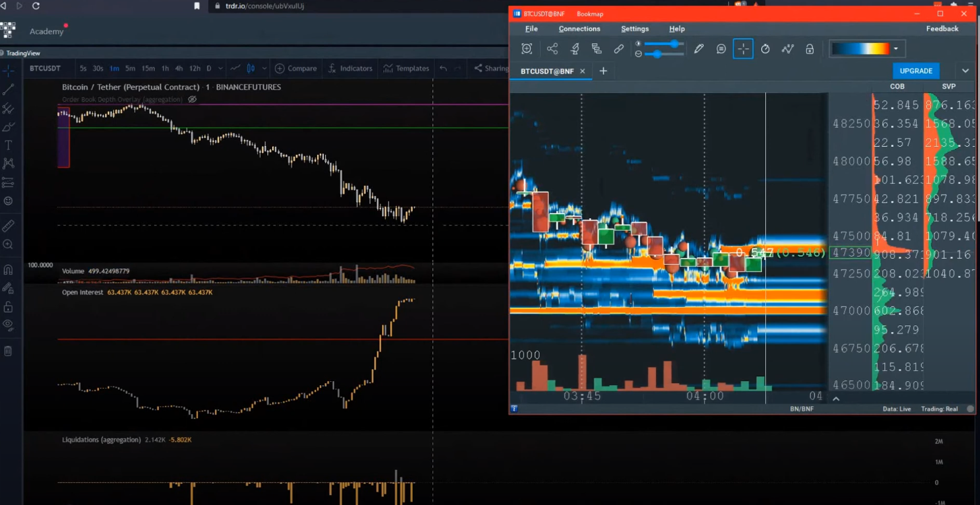Select 15m timeframe
The width and height of the screenshot is (980, 505).
(148, 68)
